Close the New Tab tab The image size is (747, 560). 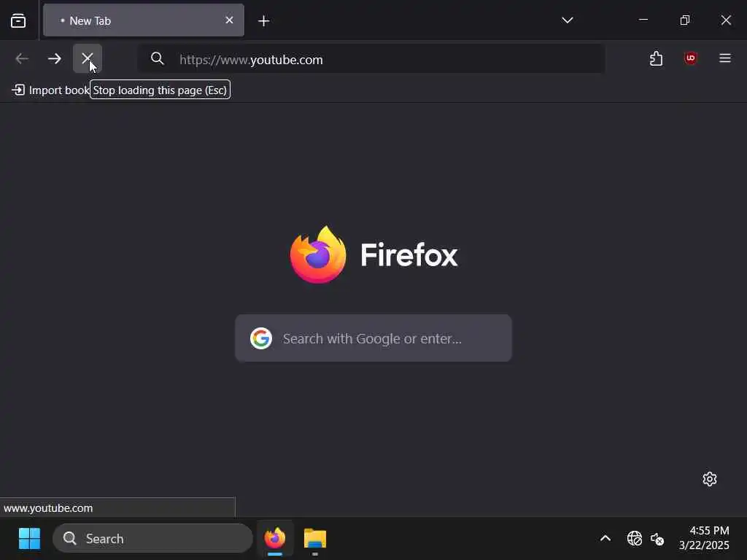(x=229, y=20)
